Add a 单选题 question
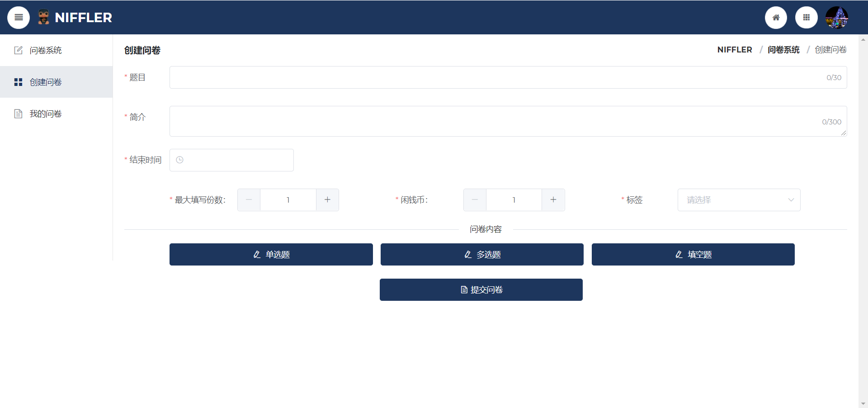Image resolution: width=868 pixels, height=408 pixels. pyautogui.click(x=271, y=255)
